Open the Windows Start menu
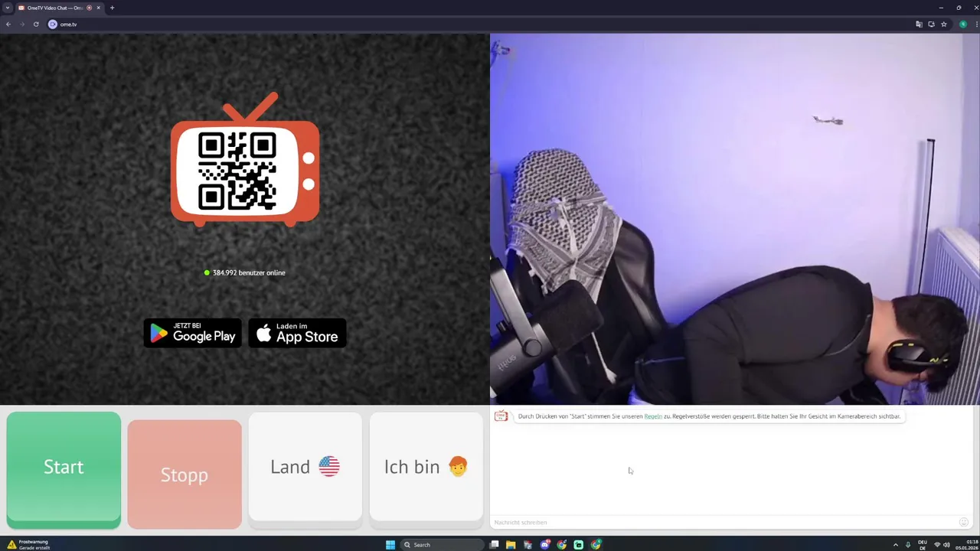Viewport: 980px width, 551px height. point(390,545)
